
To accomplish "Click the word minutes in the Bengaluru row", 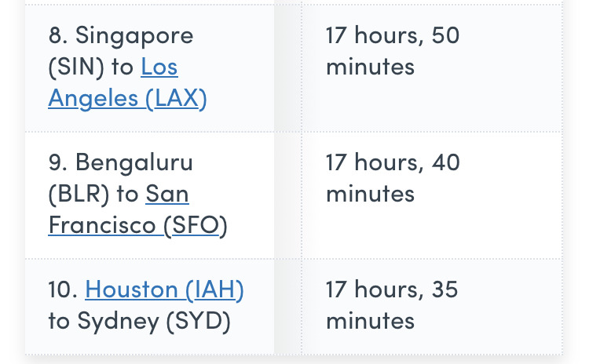I will point(371,194).
